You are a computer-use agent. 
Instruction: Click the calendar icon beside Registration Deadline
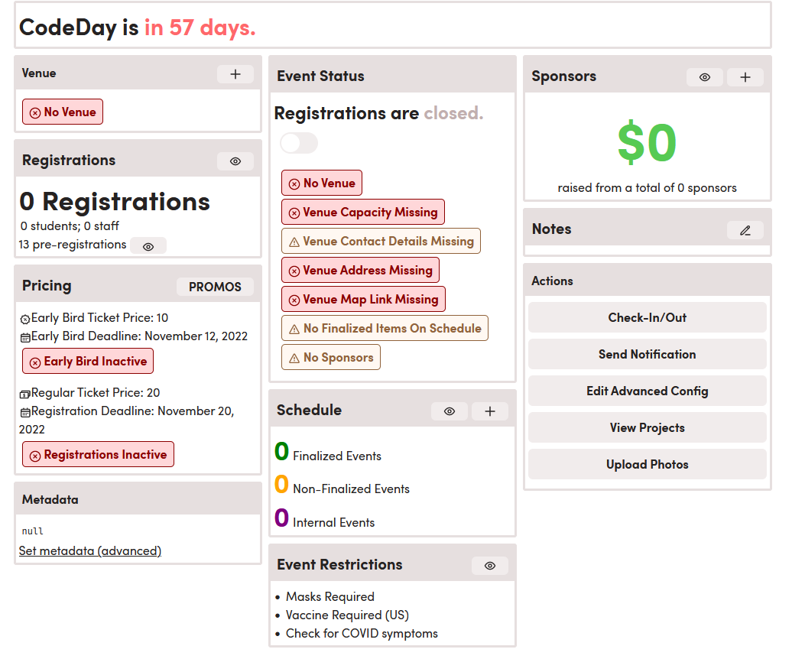coord(24,411)
